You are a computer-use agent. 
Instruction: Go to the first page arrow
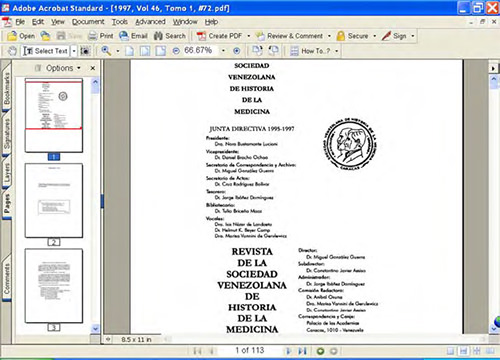(x=198, y=351)
